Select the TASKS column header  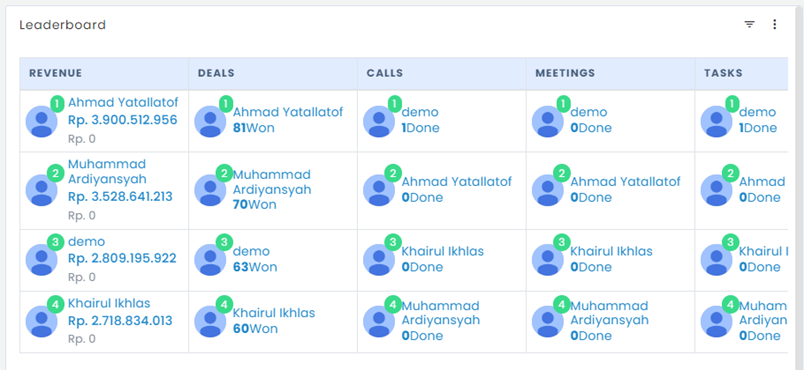pyautogui.click(x=741, y=73)
